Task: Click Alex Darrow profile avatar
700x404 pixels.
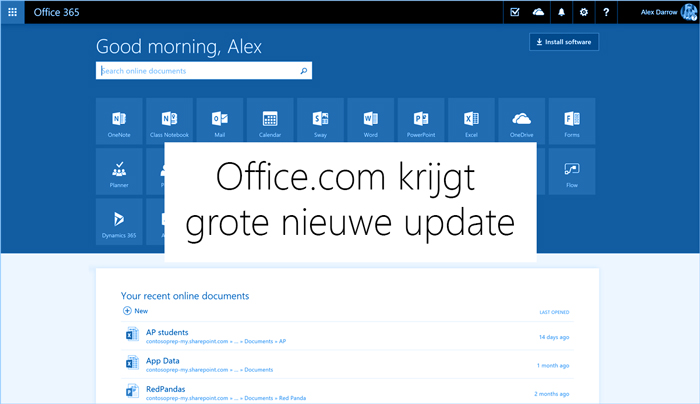Action: 688,12
